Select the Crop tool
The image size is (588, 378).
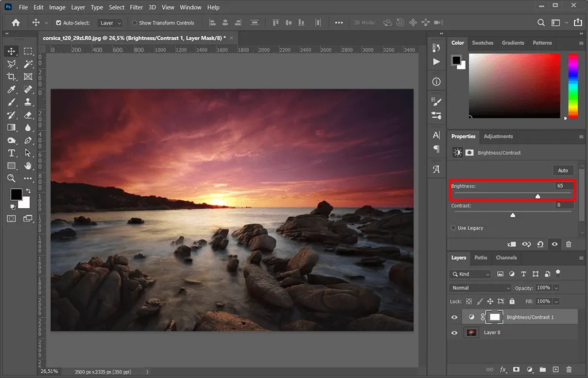11,76
